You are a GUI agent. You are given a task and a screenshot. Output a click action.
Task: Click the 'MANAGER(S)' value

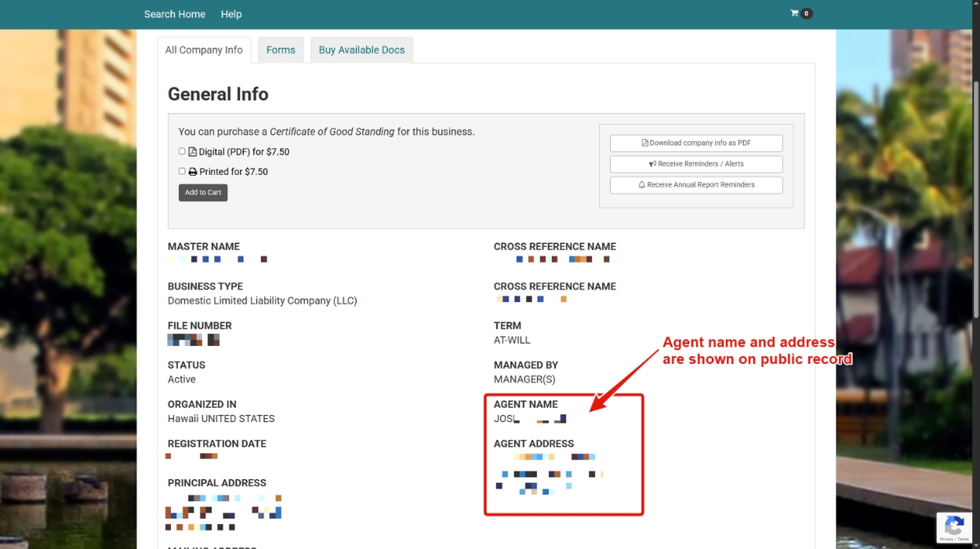524,380
